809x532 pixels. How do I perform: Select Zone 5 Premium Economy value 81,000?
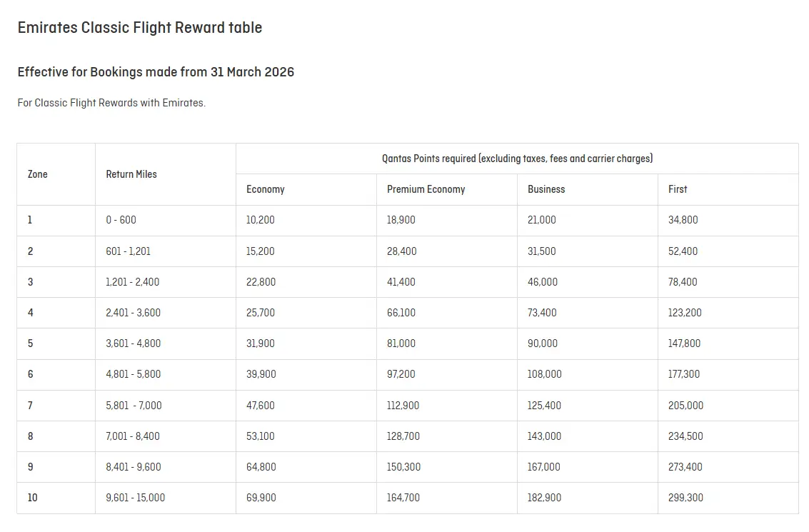tap(401, 343)
